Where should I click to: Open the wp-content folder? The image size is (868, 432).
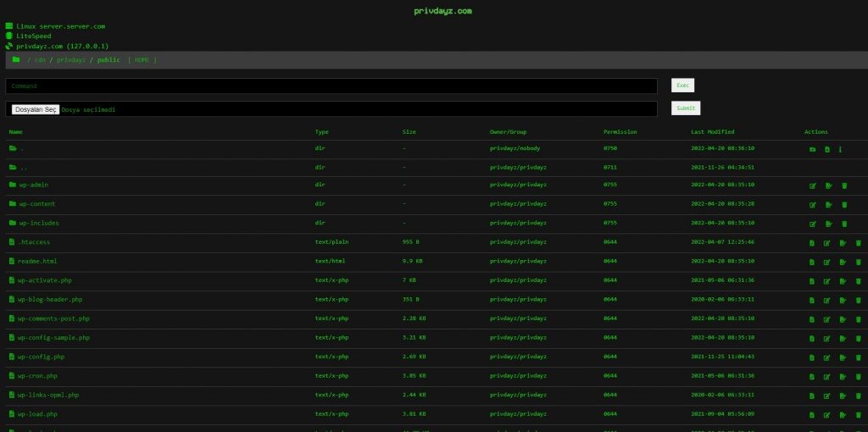click(x=37, y=204)
